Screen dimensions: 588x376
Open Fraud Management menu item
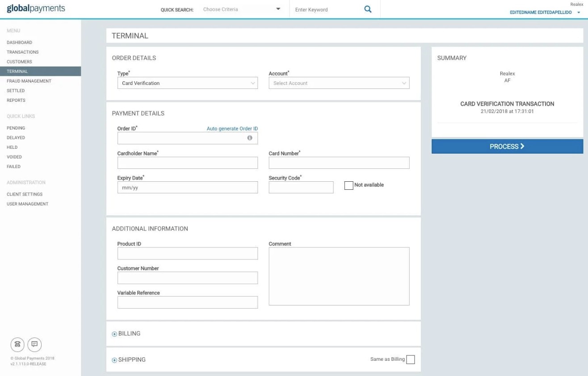coord(29,81)
